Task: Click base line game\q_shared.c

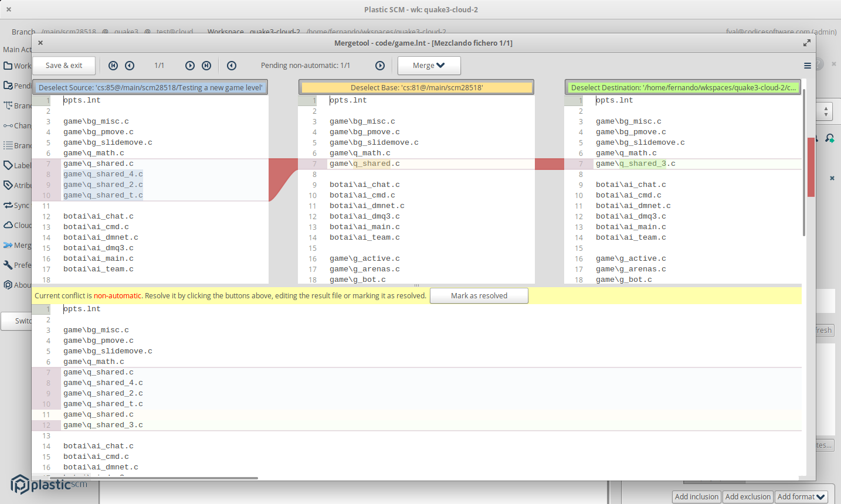Action: 365,164
